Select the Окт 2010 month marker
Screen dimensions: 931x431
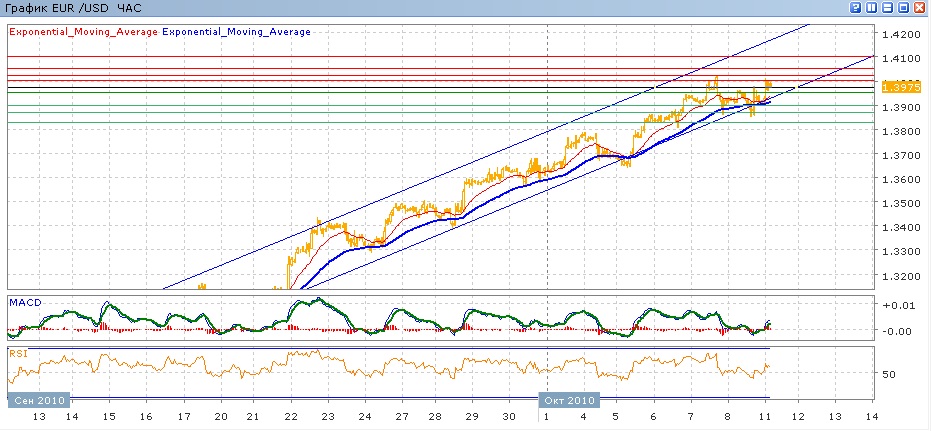pos(568,400)
